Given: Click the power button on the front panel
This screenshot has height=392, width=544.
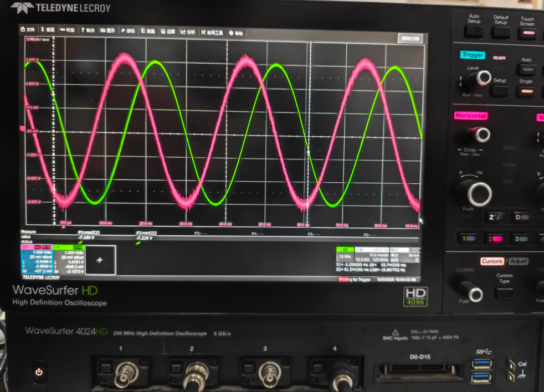Looking at the screenshot, I should [39, 372].
